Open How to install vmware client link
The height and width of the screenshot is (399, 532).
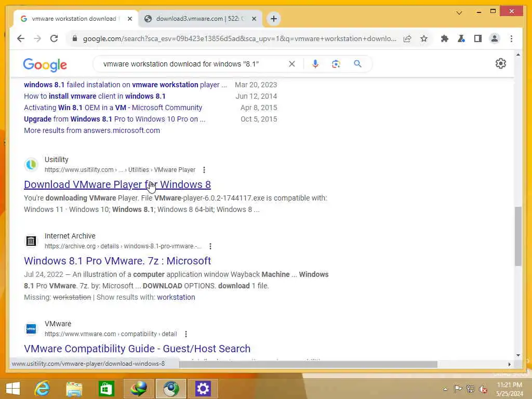coord(95,96)
